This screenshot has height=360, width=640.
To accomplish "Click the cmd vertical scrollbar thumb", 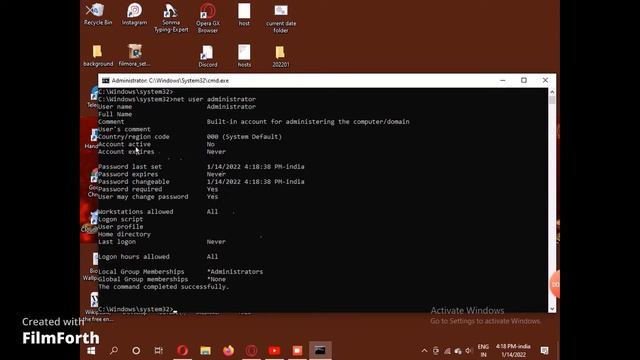I will click(x=552, y=100).
